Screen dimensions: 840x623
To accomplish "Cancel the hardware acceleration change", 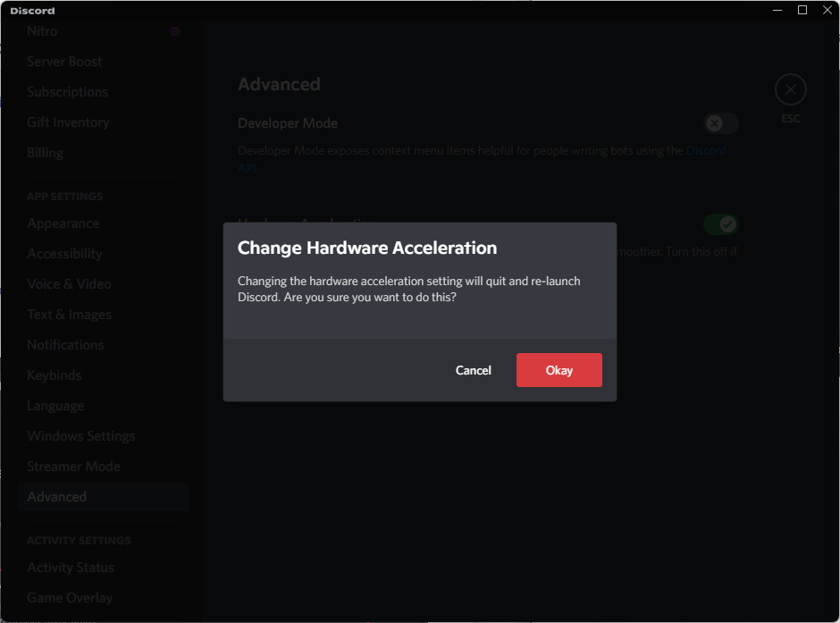I will pyautogui.click(x=473, y=369).
